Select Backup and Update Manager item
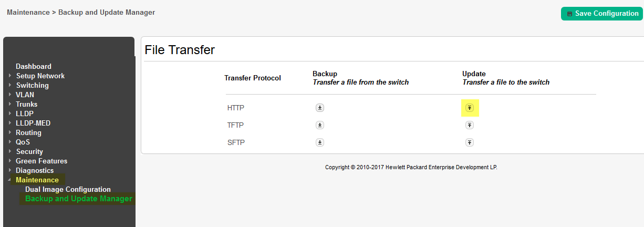 [x=79, y=199]
